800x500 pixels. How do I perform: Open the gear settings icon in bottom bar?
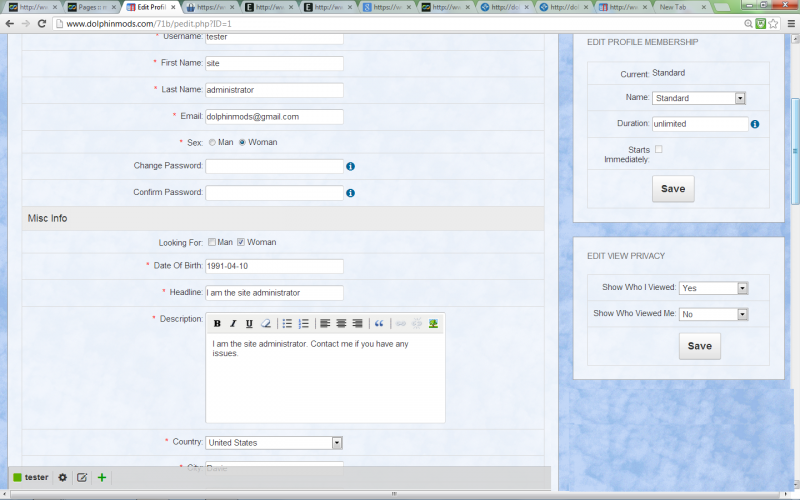click(x=63, y=478)
